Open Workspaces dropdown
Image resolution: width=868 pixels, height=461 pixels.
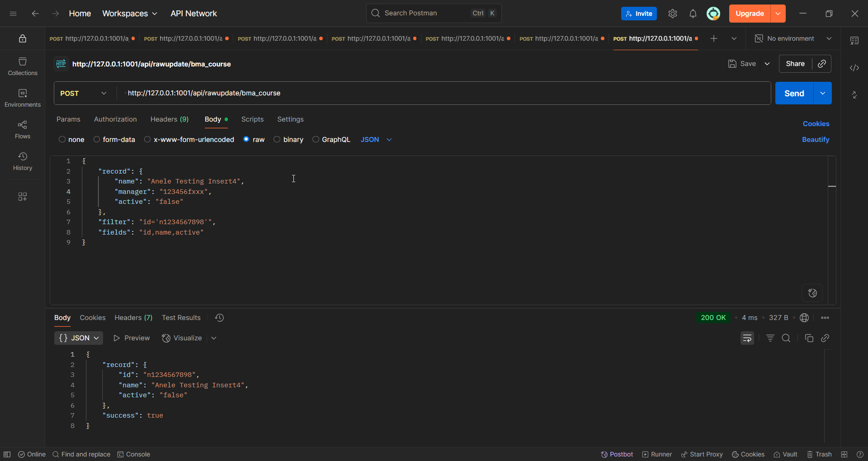130,14
